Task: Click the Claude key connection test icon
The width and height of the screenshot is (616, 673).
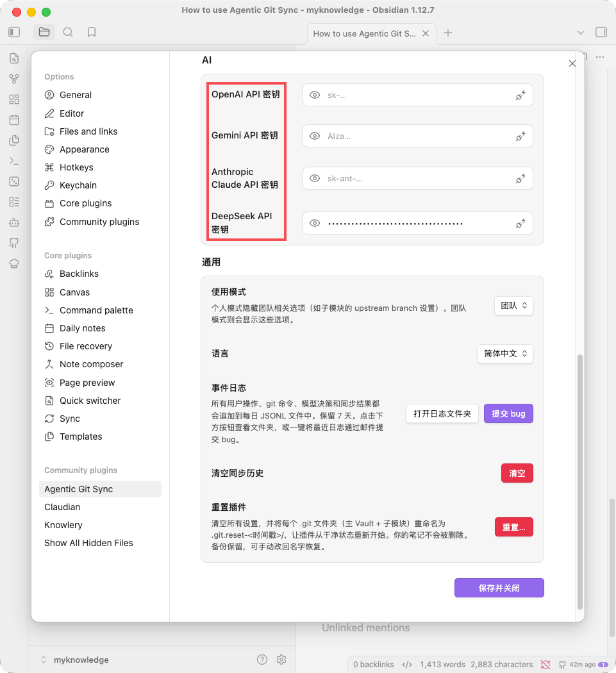Action: pos(520,179)
